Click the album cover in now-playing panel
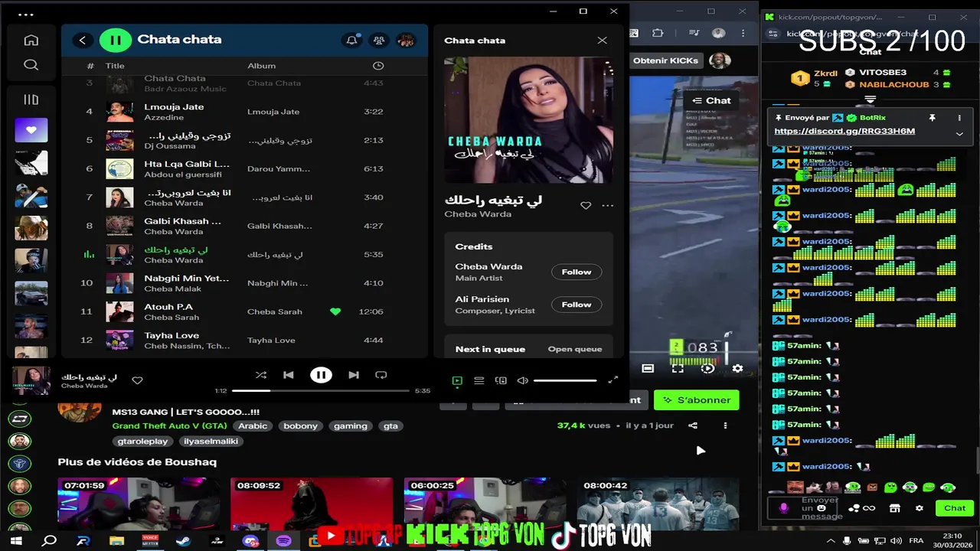The image size is (980, 551). click(x=528, y=120)
